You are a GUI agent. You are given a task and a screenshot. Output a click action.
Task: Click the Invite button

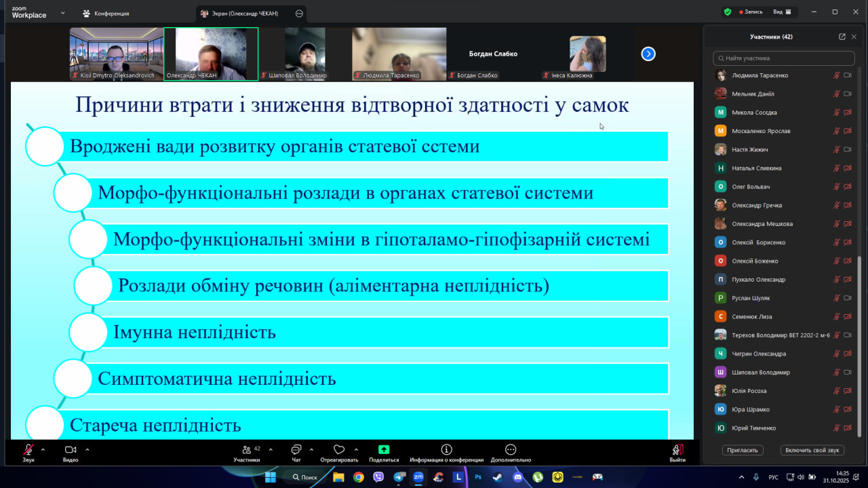point(743,450)
